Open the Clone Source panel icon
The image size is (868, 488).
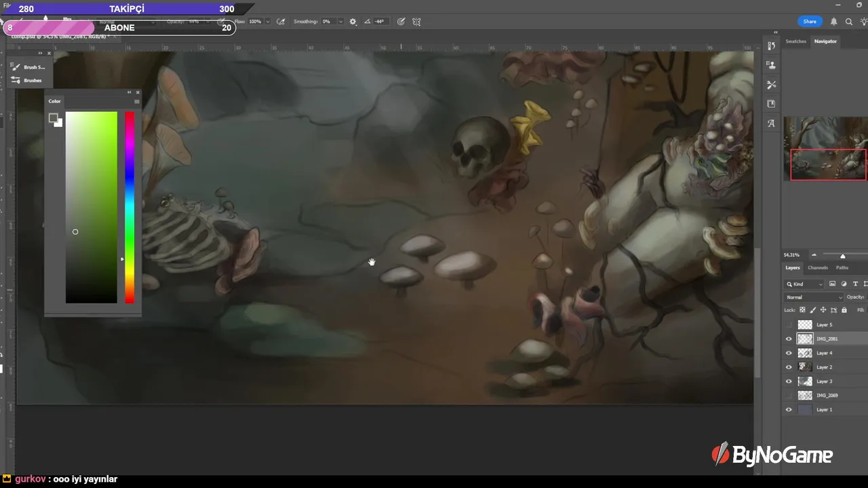pyautogui.click(x=771, y=65)
